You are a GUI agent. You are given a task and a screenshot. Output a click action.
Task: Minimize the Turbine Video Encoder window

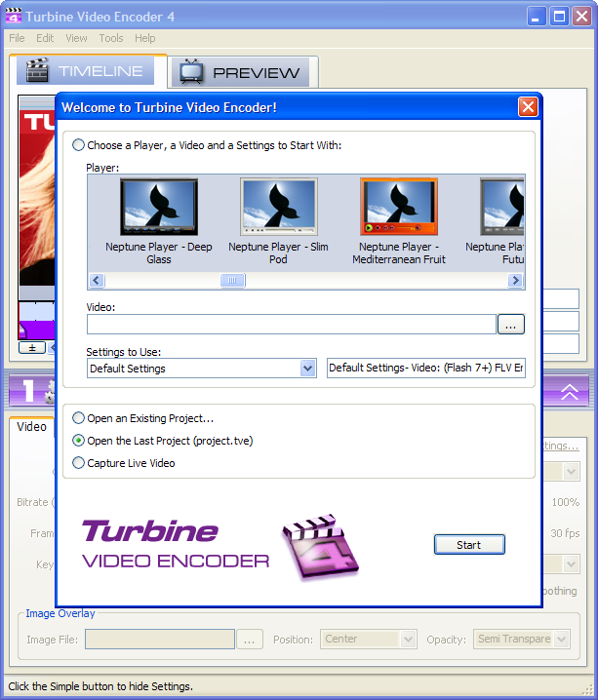(536, 17)
